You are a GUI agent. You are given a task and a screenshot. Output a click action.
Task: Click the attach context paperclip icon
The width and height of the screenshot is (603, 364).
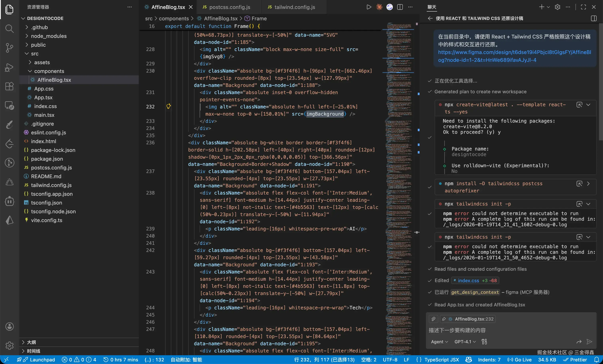433,319
